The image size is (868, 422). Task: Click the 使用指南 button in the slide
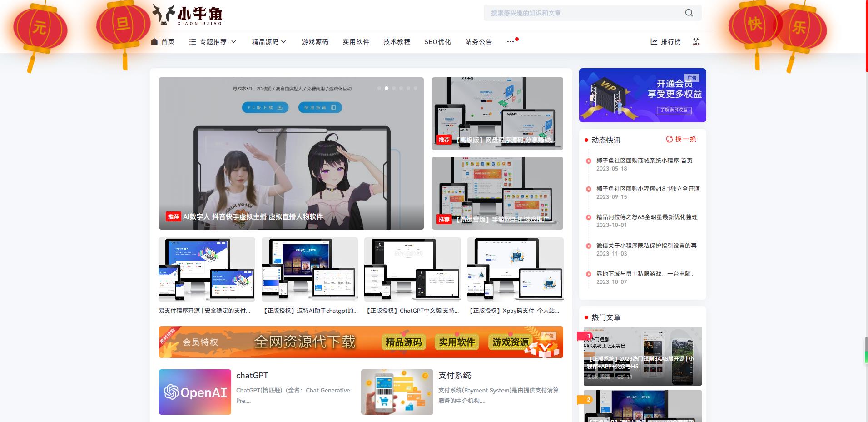click(320, 107)
